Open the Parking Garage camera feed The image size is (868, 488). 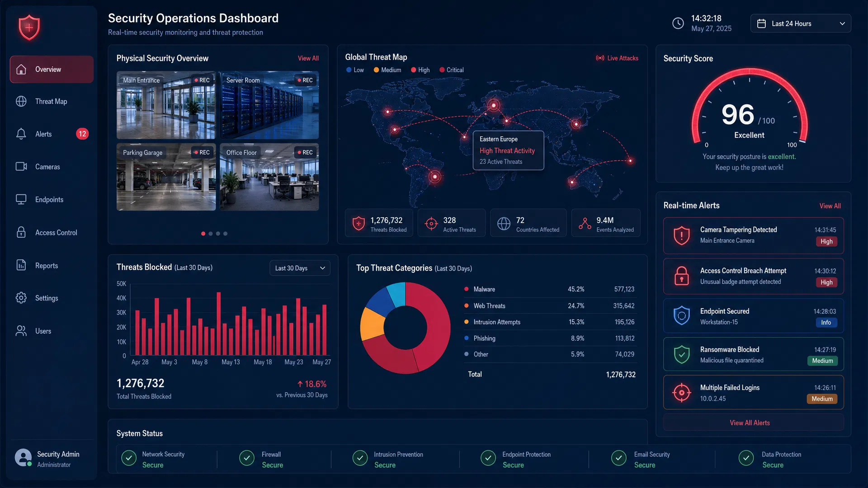(x=166, y=177)
